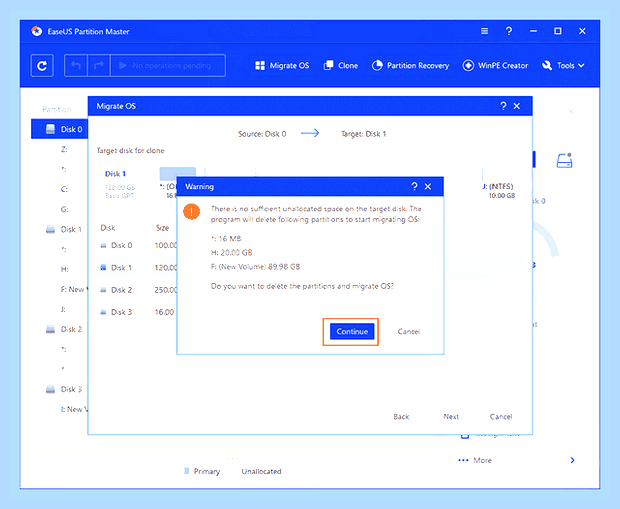Image resolution: width=620 pixels, height=509 pixels.
Task: Click the More option in the right panel
Action: 475,460
